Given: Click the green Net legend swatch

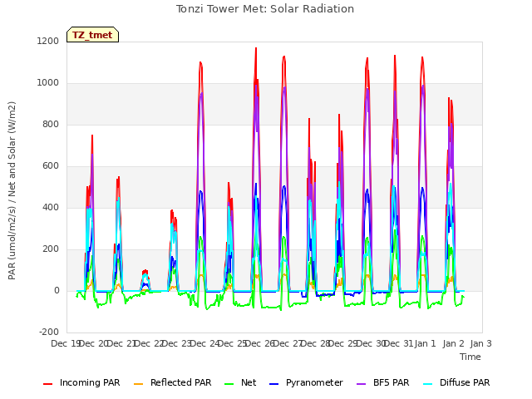Looking at the screenshot, I should [229, 384].
